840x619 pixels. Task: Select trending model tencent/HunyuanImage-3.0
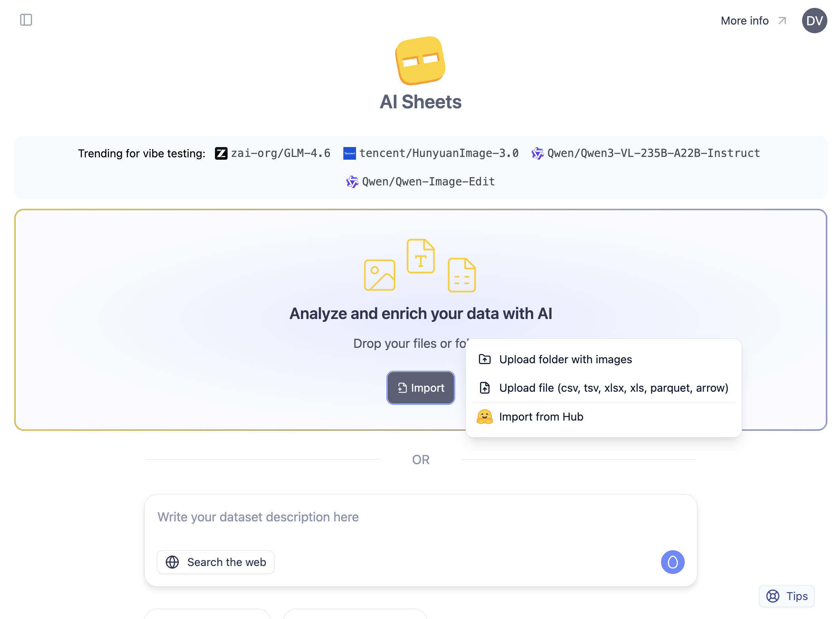coord(439,153)
